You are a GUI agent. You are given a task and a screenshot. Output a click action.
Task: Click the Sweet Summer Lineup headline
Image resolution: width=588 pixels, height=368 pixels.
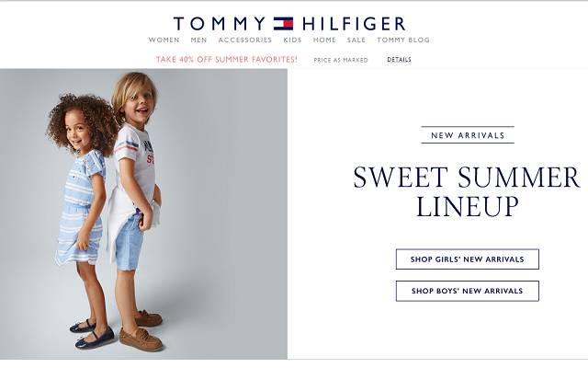tap(467, 192)
